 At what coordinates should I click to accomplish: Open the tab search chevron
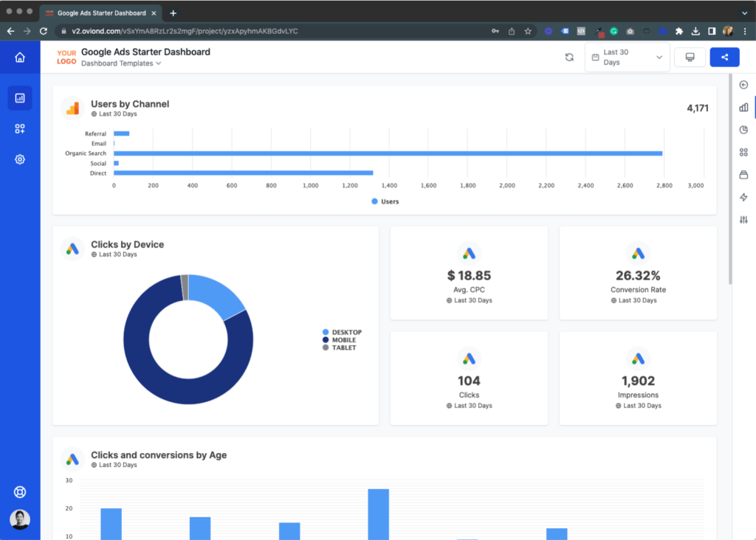(x=744, y=13)
